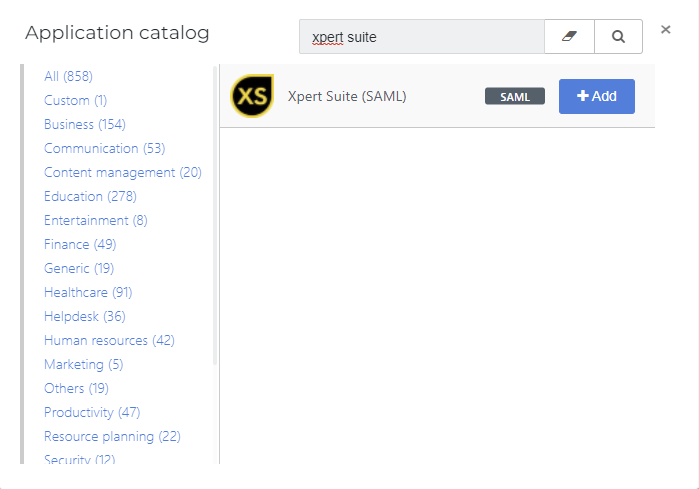The image size is (699, 489).
Task: Choose the Human resources (42) category
Action: 109,341
